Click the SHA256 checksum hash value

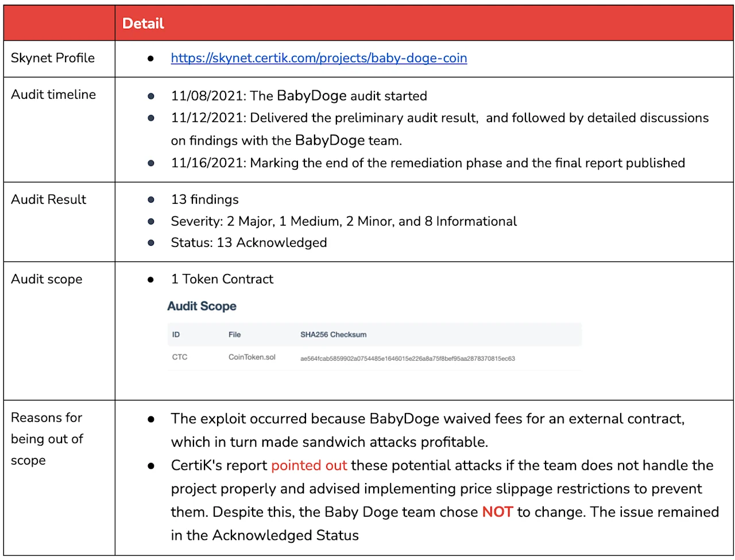pos(407,358)
